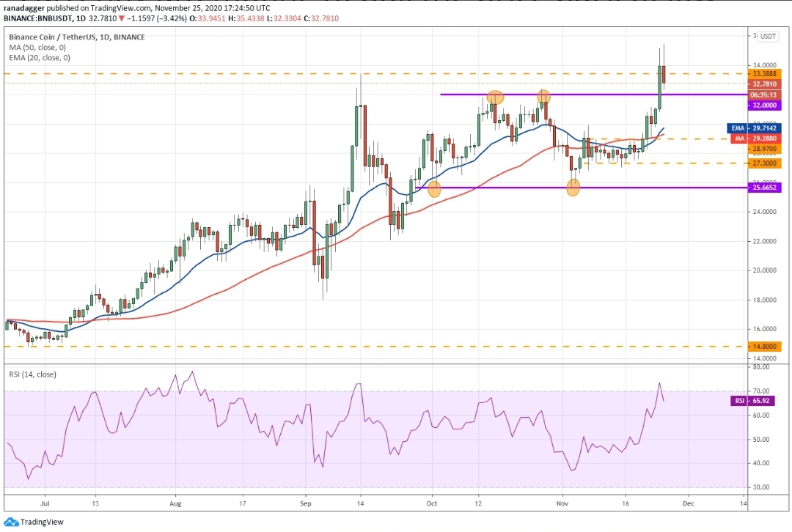Click the 50.00 level on the RSI axis
Screen dimensions: 792x532
(761, 440)
